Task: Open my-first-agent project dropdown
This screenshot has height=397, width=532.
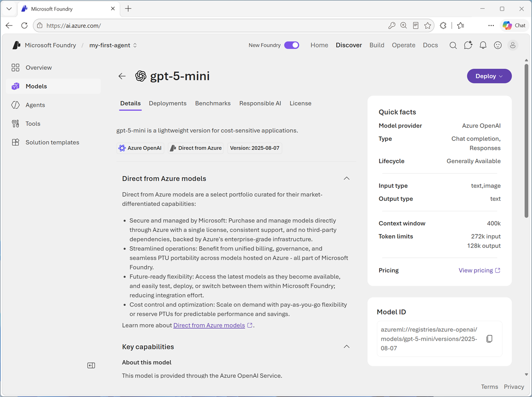Action: [113, 45]
